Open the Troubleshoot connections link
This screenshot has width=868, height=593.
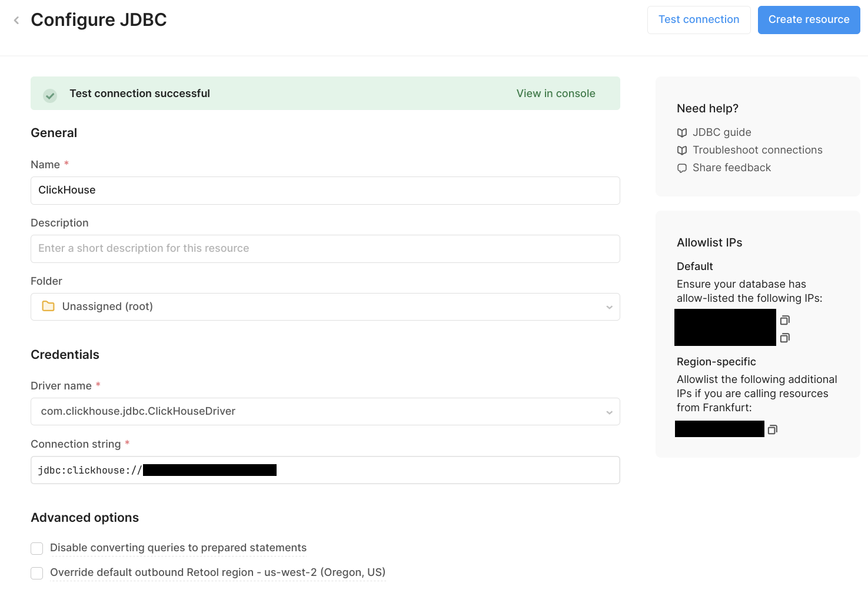point(757,150)
